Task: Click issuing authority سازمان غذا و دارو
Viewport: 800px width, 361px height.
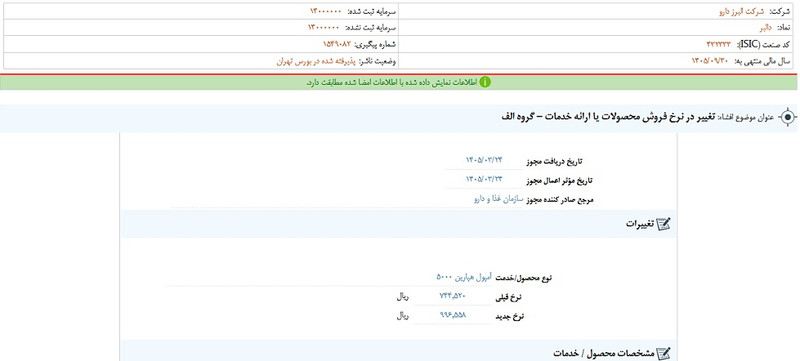Action: pos(498,199)
